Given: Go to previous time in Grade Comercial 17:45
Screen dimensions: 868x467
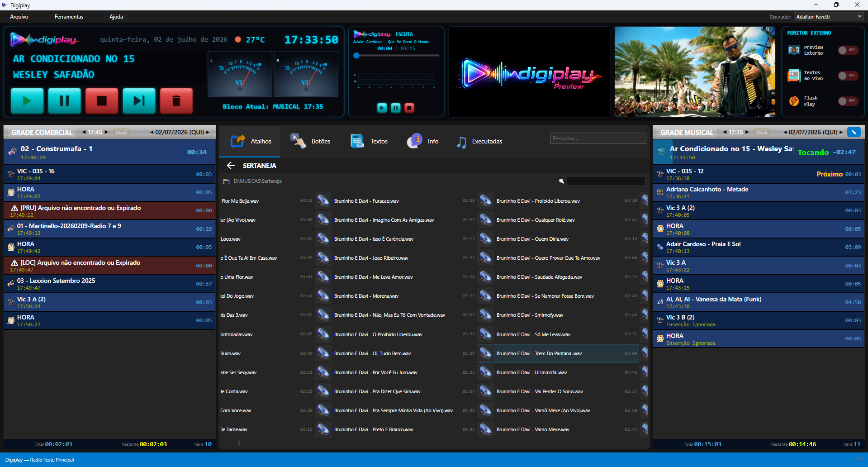Looking at the screenshot, I should [x=84, y=132].
